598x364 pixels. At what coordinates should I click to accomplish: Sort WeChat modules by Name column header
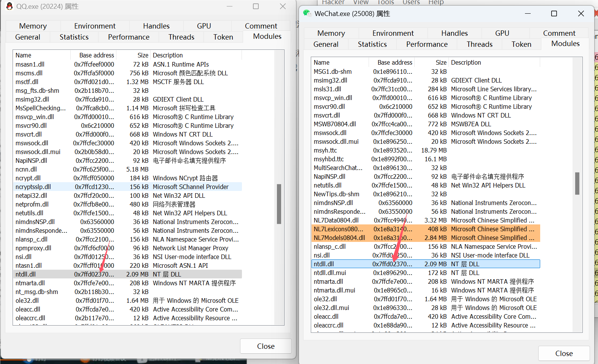pos(340,62)
